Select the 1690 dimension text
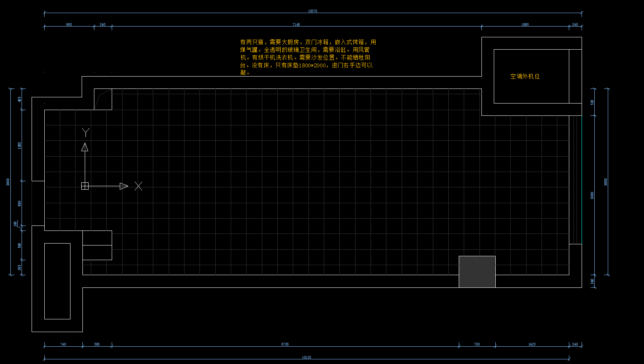 (x=525, y=25)
